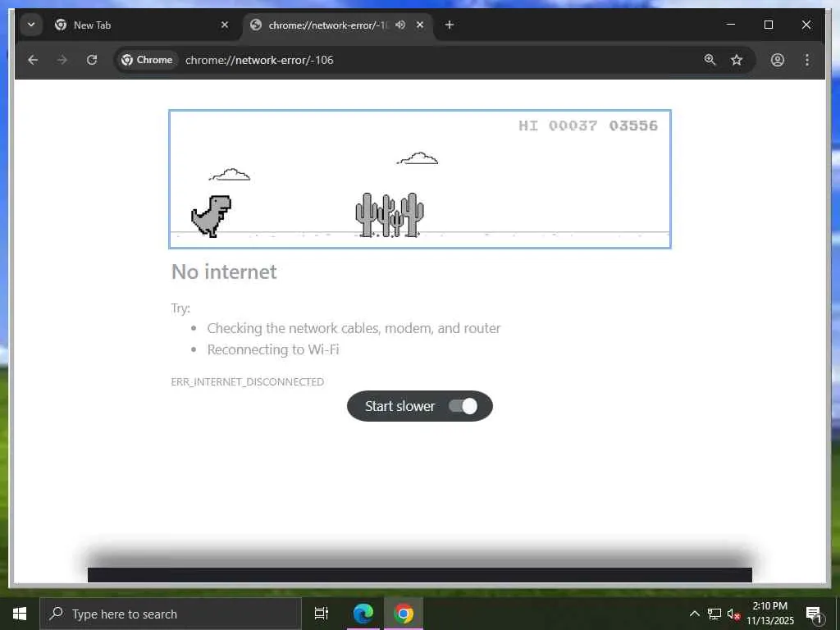This screenshot has height=630, width=840.
Task: Close the network-error tab
Action: pos(420,25)
